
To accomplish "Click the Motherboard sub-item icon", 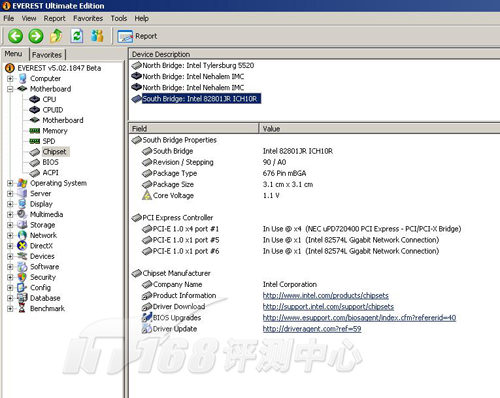I will (x=34, y=120).
